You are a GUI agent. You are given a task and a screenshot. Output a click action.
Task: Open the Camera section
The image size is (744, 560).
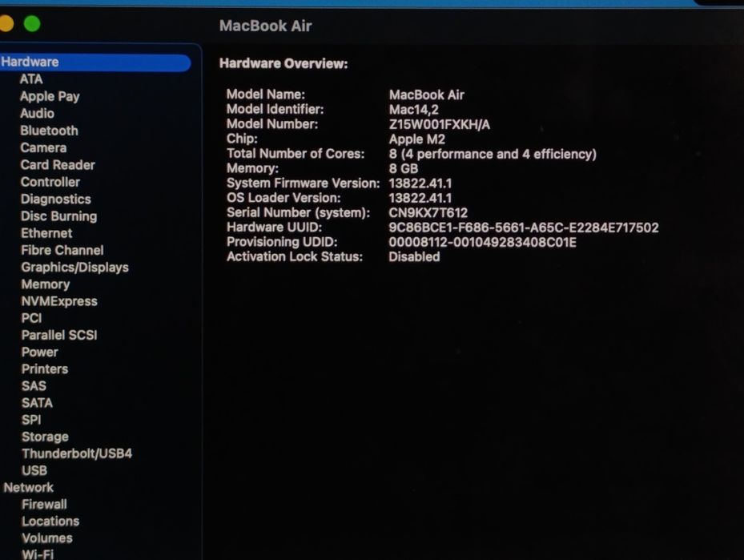click(43, 147)
